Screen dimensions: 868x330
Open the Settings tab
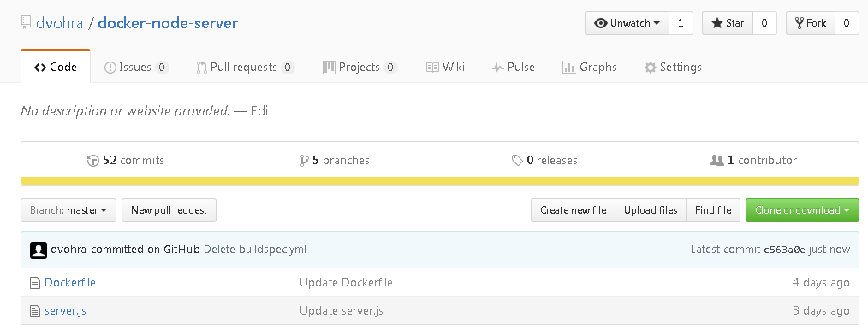(673, 68)
